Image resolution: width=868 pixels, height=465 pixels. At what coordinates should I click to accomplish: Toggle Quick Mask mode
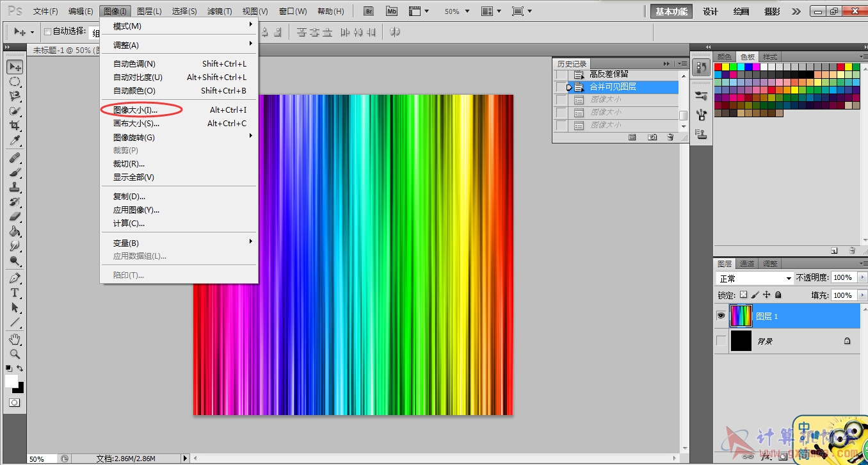14,402
